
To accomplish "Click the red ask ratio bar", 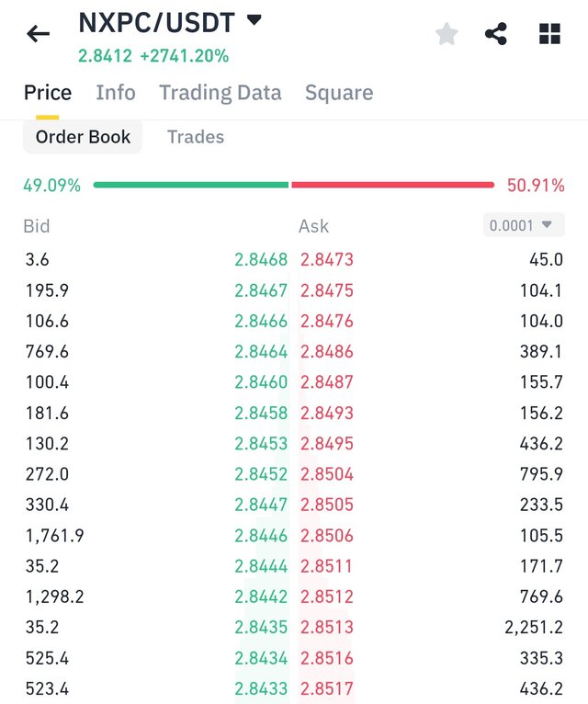I will tap(392, 185).
